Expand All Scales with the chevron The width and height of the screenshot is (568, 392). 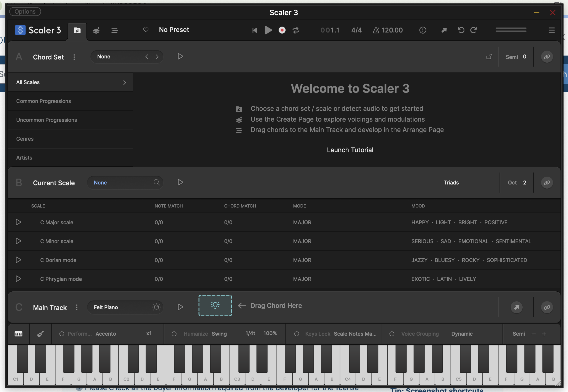click(124, 82)
